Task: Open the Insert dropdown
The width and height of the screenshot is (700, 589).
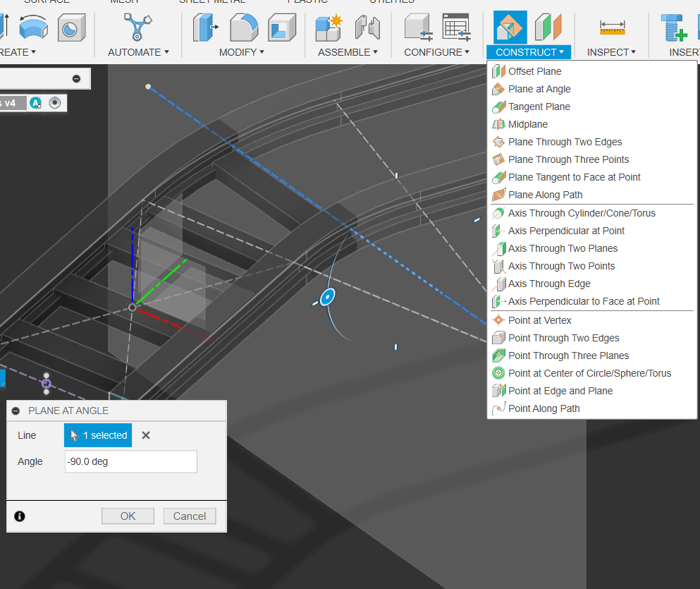Action: pos(684,52)
